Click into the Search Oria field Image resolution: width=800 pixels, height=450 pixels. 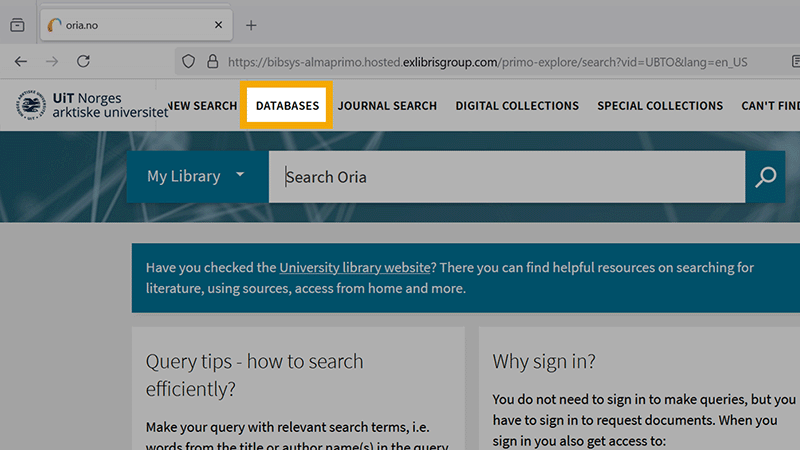pyautogui.click(x=506, y=177)
